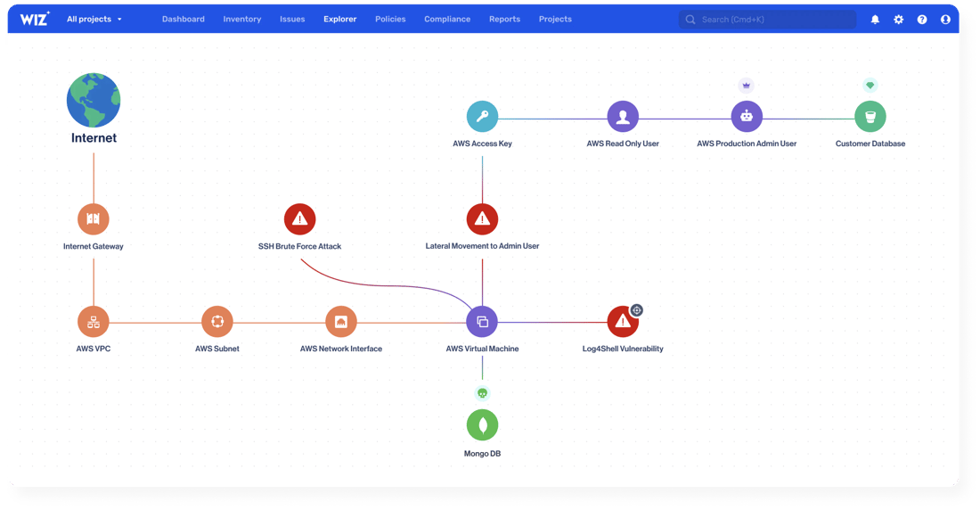Viewport: 980px width, 510px height.
Task: Open settings gear icon
Action: 898,20
